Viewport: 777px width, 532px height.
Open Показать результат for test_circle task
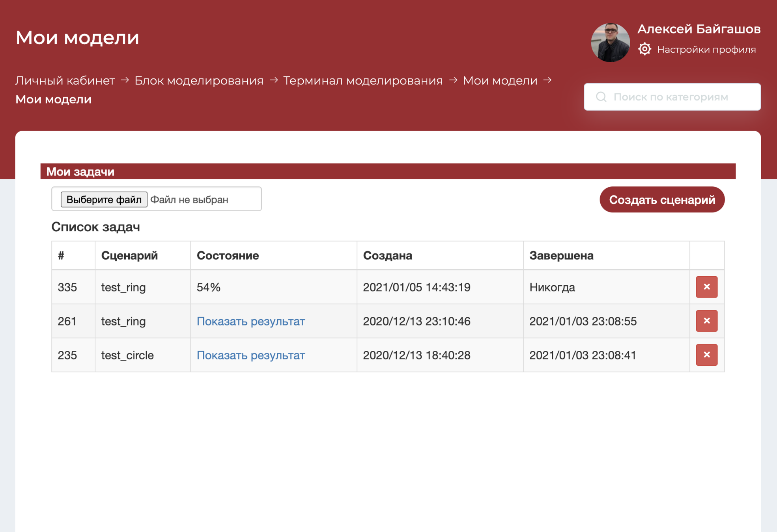coord(250,355)
